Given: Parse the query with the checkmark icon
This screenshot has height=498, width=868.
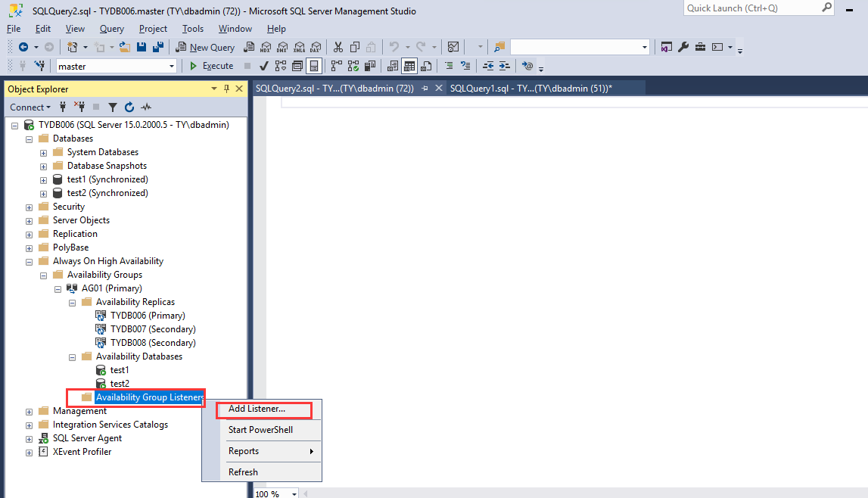Looking at the screenshot, I should pos(264,67).
